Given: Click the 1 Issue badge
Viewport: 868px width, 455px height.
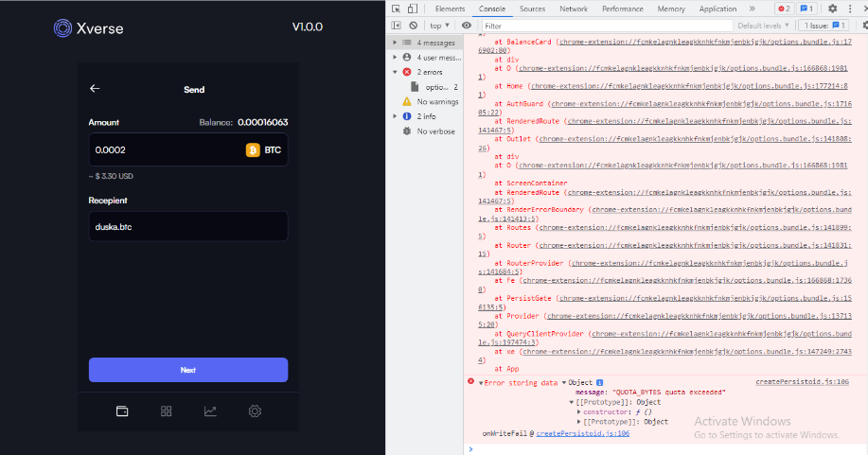Looking at the screenshot, I should 824,26.
